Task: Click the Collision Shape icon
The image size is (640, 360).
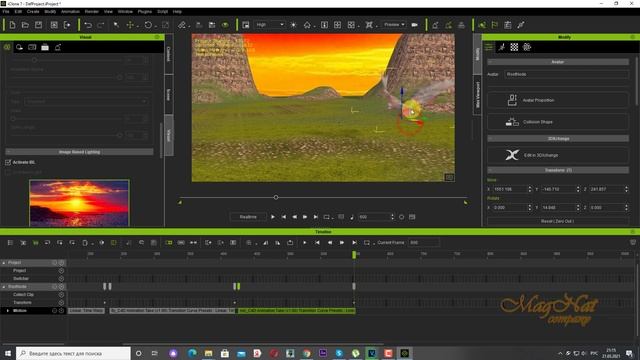Action: click(512, 122)
